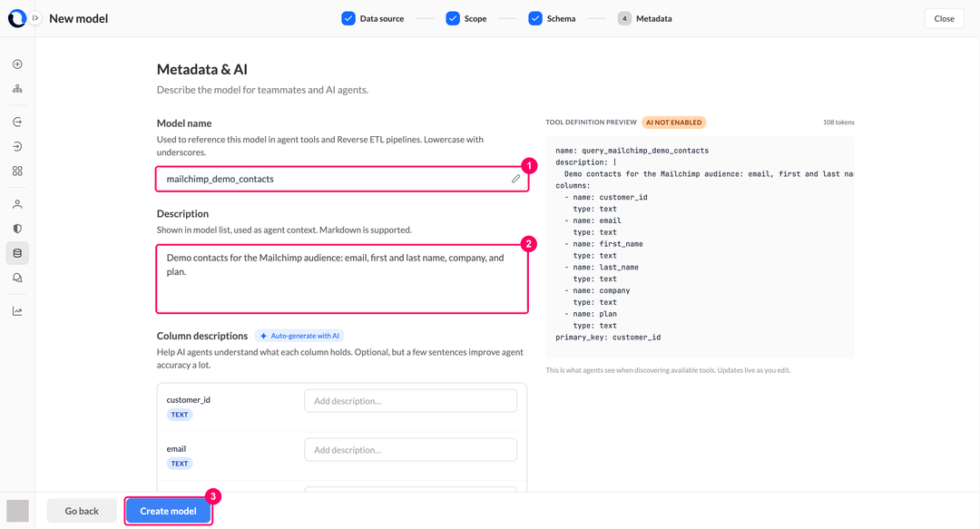Click the email column name
The height and width of the screenshot is (529, 980).
pos(176,448)
